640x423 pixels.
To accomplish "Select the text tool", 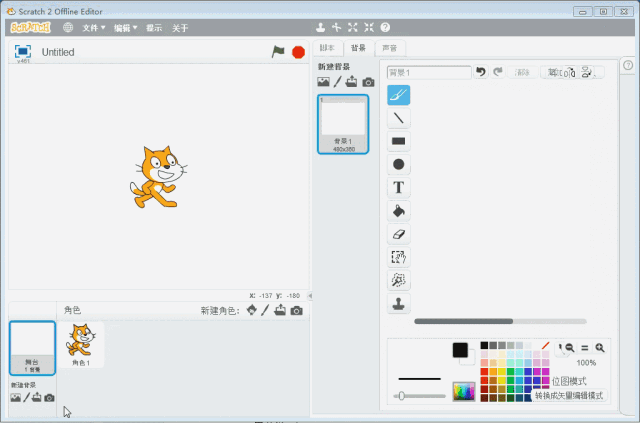I will pos(398,187).
